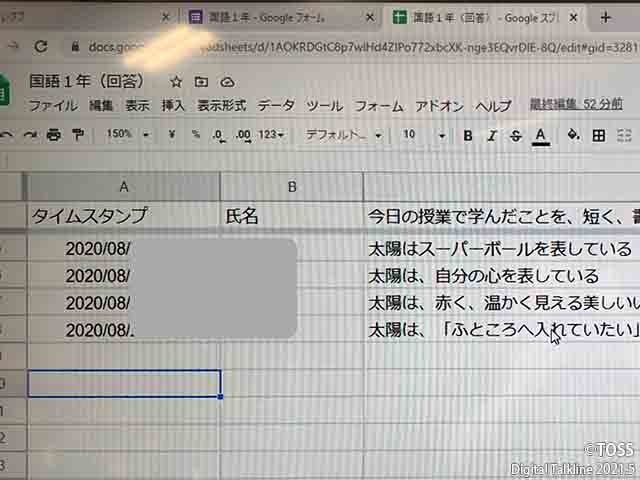Open the font family dropdown

343,135
